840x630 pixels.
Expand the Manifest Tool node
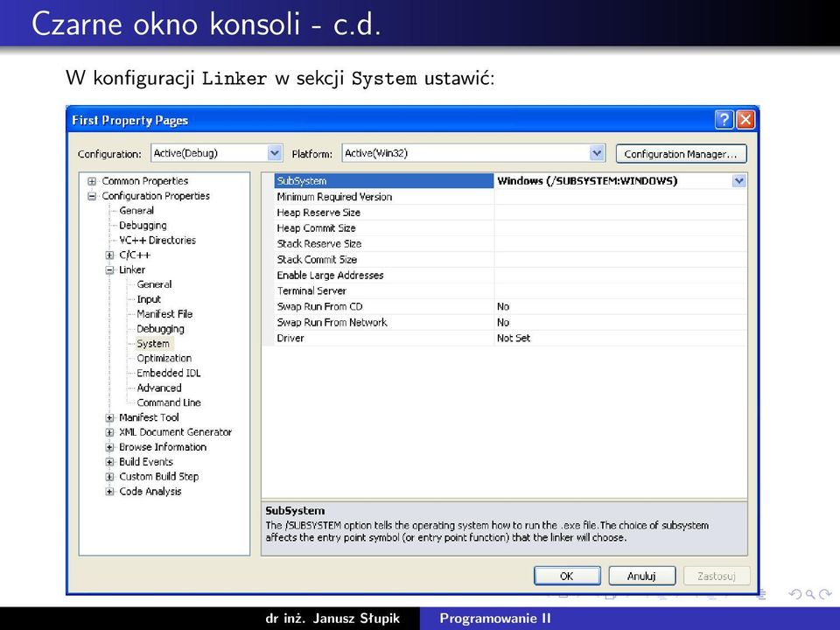point(109,417)
